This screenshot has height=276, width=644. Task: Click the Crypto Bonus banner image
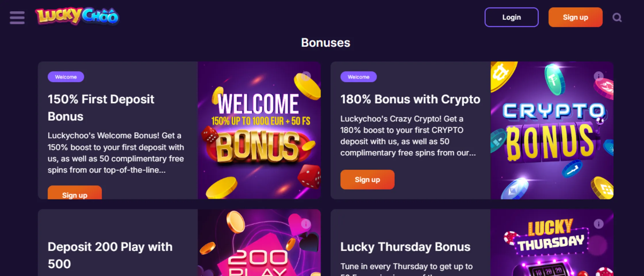point(552,144)
